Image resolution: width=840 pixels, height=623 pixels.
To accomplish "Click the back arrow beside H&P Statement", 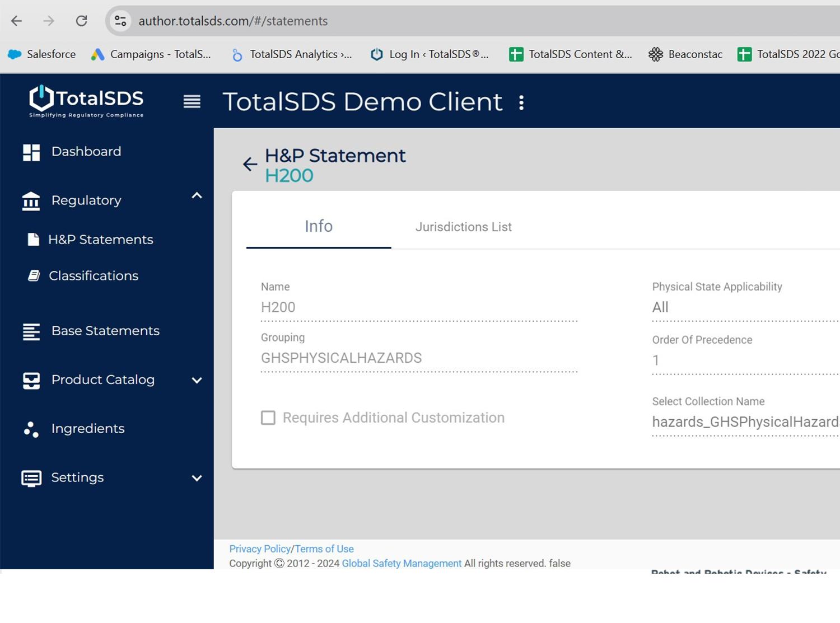I will (250, 164).
